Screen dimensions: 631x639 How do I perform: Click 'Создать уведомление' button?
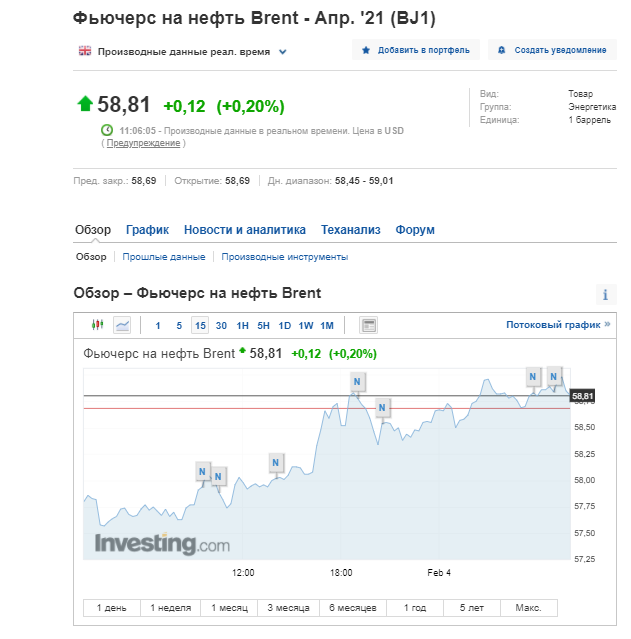[x=552, y=50]
